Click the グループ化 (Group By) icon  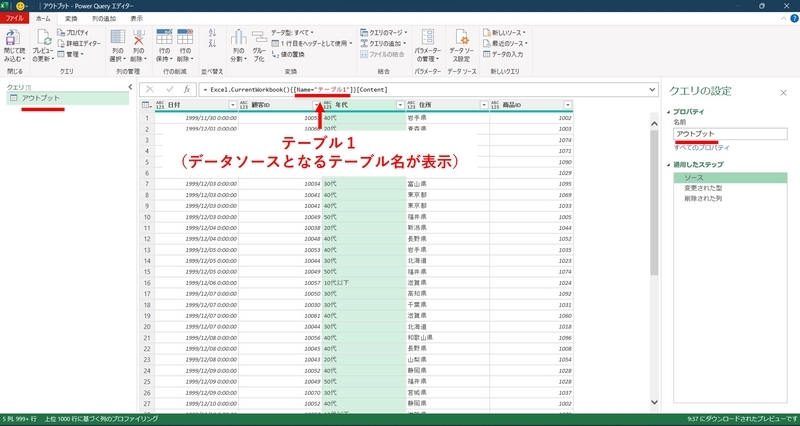click(259, 37)
